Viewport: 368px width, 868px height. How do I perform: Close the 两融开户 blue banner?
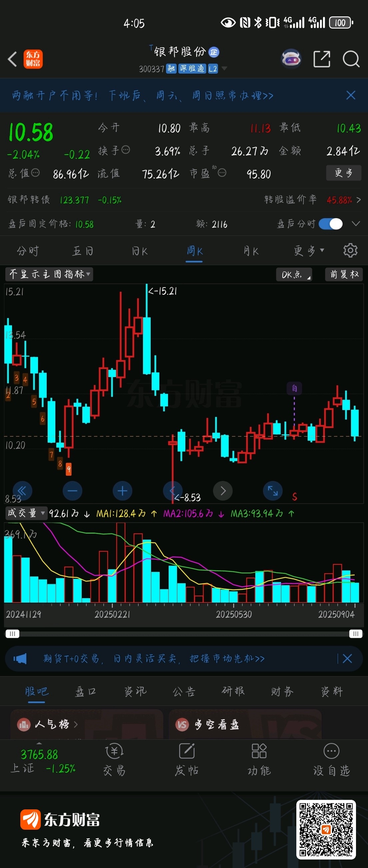coord(351,95)
